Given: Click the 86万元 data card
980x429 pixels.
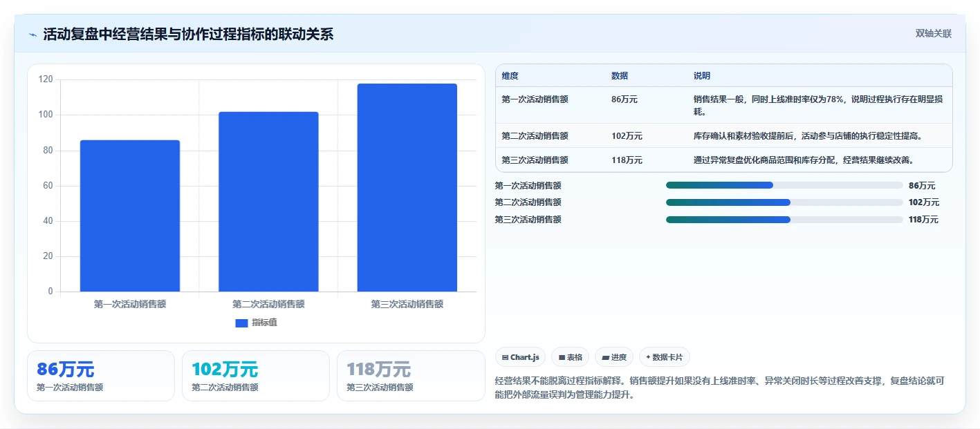Looking at the screenshot, I should pyautogui.click(x=101, y=376).
